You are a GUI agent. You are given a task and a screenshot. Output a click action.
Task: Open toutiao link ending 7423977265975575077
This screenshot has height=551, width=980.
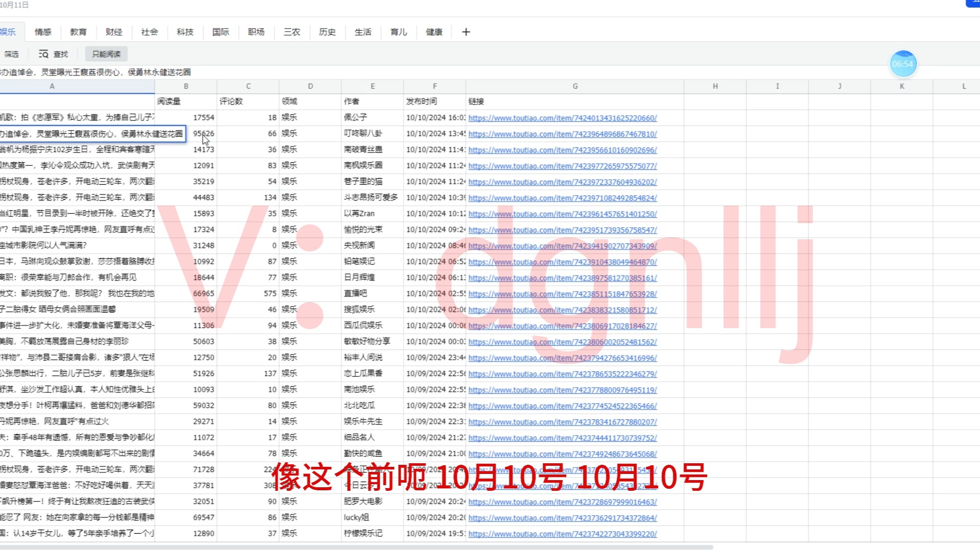[x=562, y=166]
